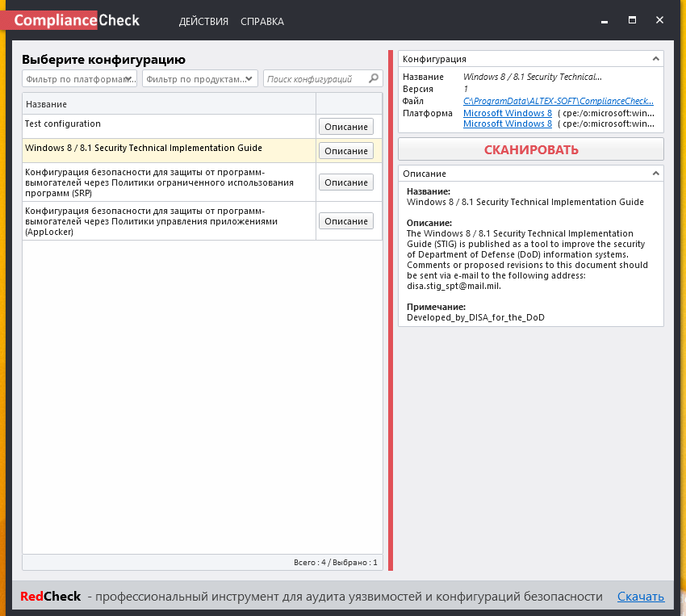Image resolution: width=686 pixels, height=616 pixels.
Task: Show description for the SRP configuration
Action: 346,182
